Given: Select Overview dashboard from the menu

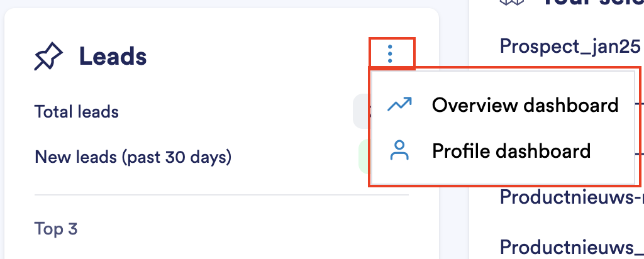Looking at the screenshot, I should (525, 105).
